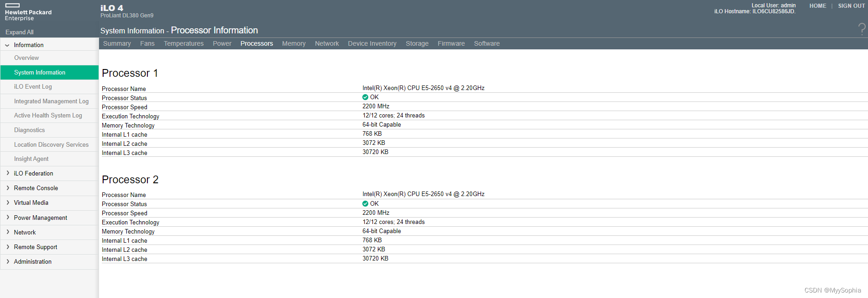Image resolution: width=868 pixels, height=298 pixels.
Task: Click Processor 2 name Xeon E5-2650 value
Action: (424, 194)
